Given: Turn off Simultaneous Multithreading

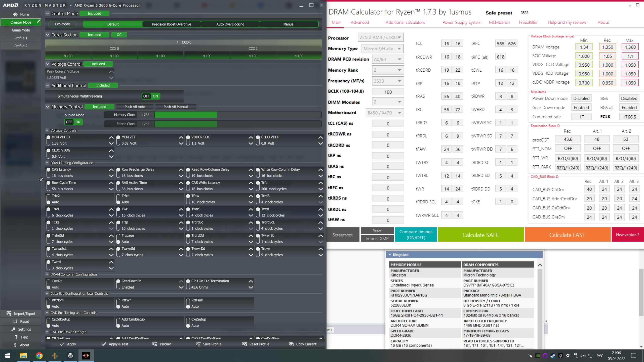Looking at the screenshot, I should (146, 96).
